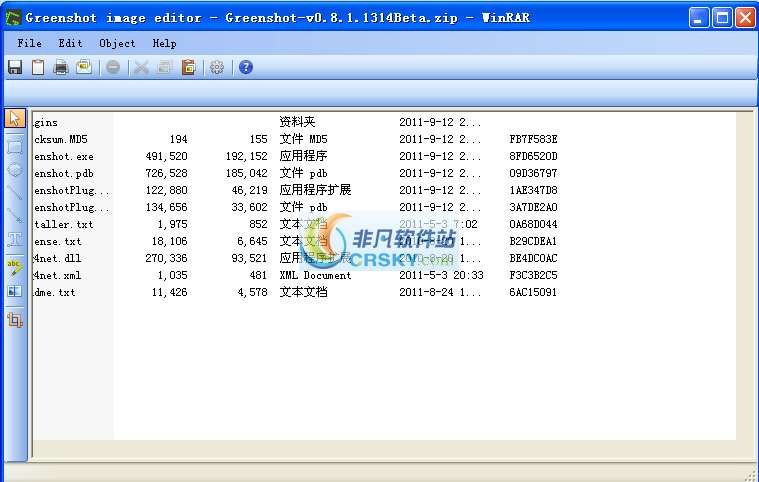Screen dimensions: 759x482
Task: Select the Crop tool
Action: click(x=15, y=320)
